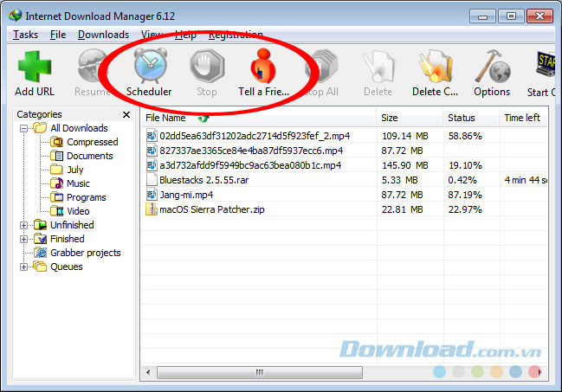Select the a3d732afdd9f5949bc9ac63bea080b1c.mp4 file
This screenshot has width=562, height=392.
[250, 165]
